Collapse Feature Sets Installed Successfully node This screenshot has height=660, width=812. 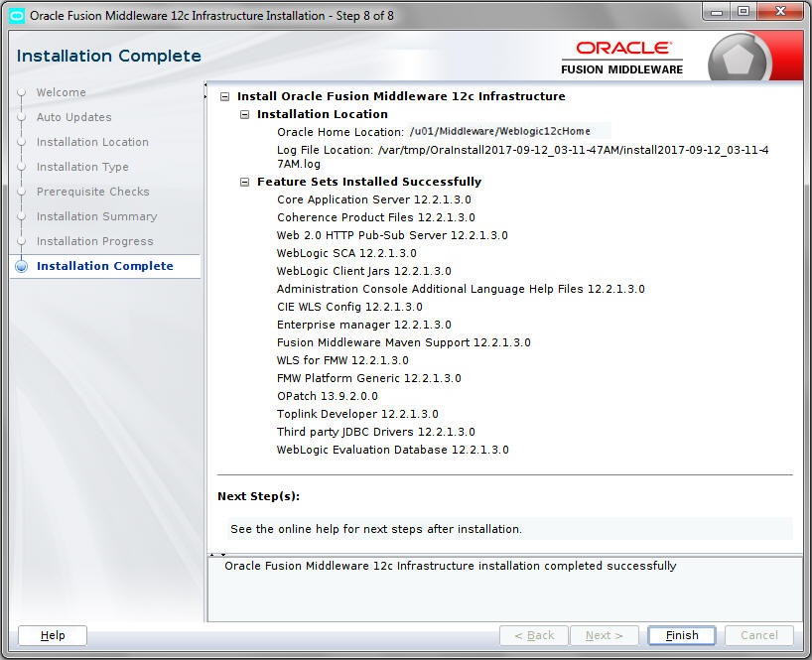coord(244,183)
